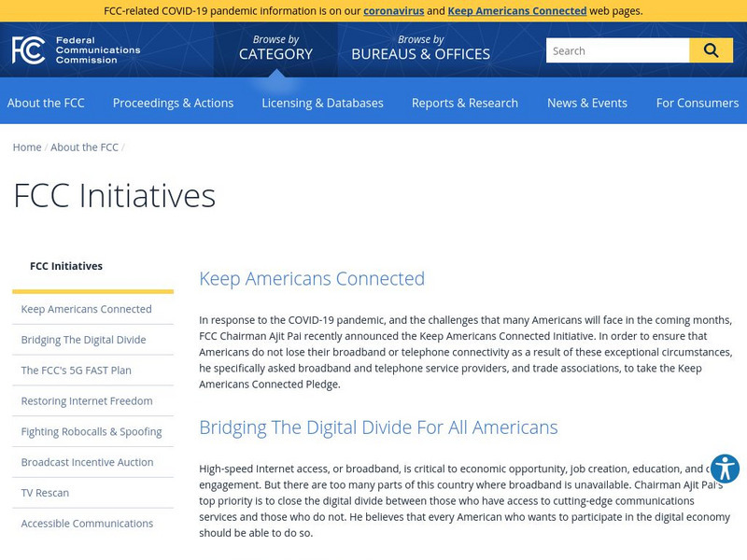The width and height of the screenshot is (747, 560).
Task: Go to News & Events
Action: click(x=586, y=103)
